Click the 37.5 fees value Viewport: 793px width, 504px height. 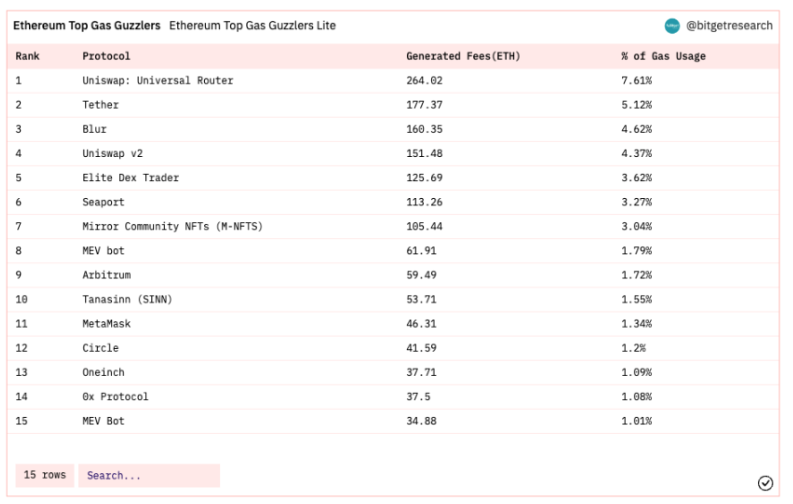(x=418, y=396)
